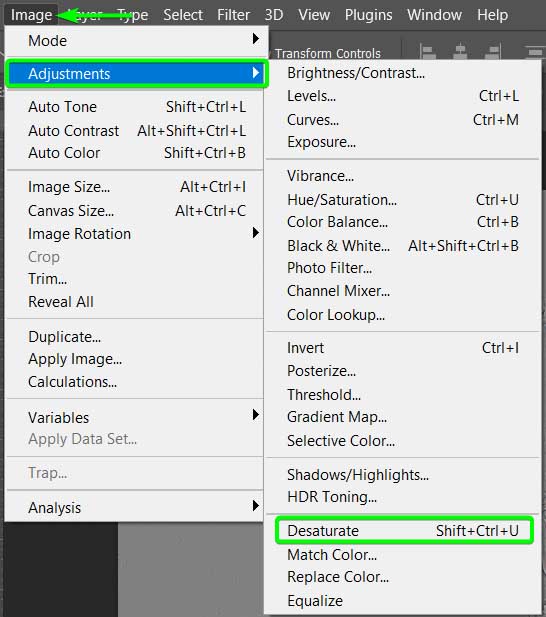The image size is (546, 617).
Task: Expand the Mode submenu arrow
Action: [256, 39]
